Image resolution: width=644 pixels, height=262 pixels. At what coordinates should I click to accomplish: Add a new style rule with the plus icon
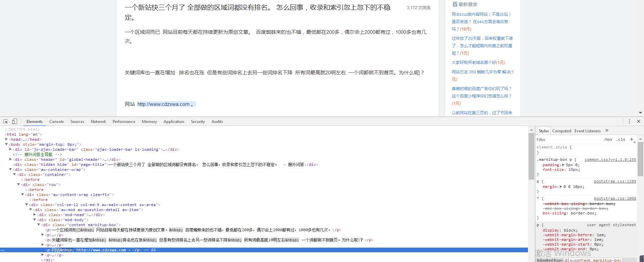click(x=632, y=139)
